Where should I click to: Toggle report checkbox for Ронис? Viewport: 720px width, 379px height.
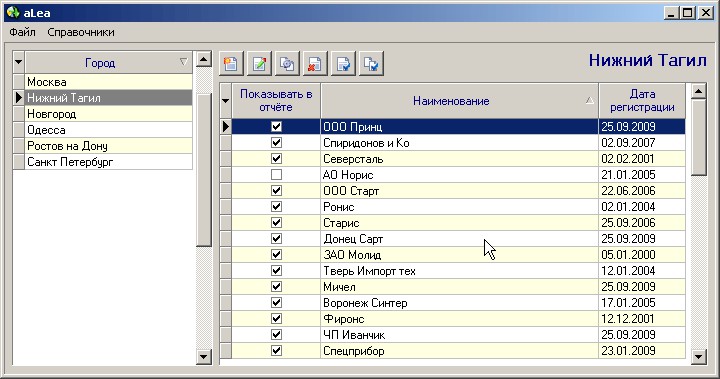(276, 206)
